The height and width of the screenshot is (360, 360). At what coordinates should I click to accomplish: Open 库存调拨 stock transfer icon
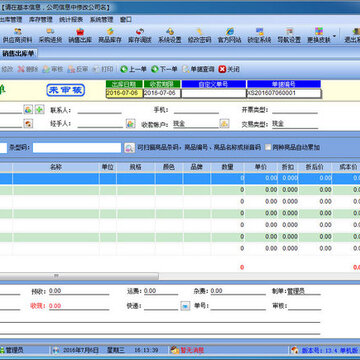[x=140, y=35]
